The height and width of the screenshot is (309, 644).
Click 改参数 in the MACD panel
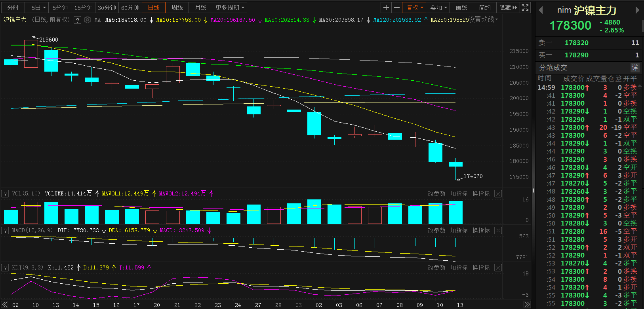click(436, 230)
